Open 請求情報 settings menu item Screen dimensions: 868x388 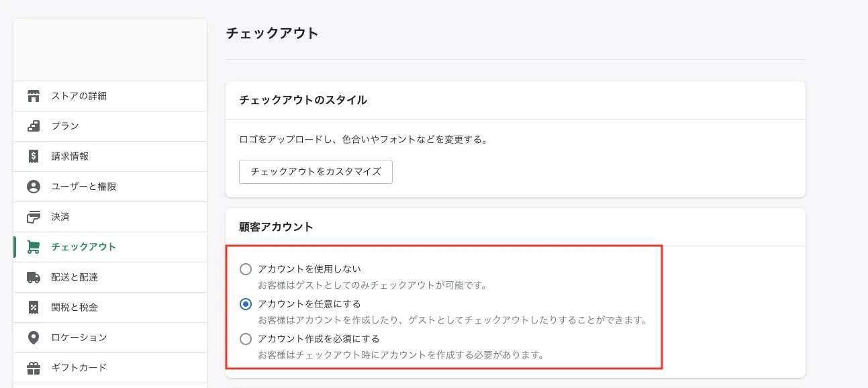coord(70,156)
